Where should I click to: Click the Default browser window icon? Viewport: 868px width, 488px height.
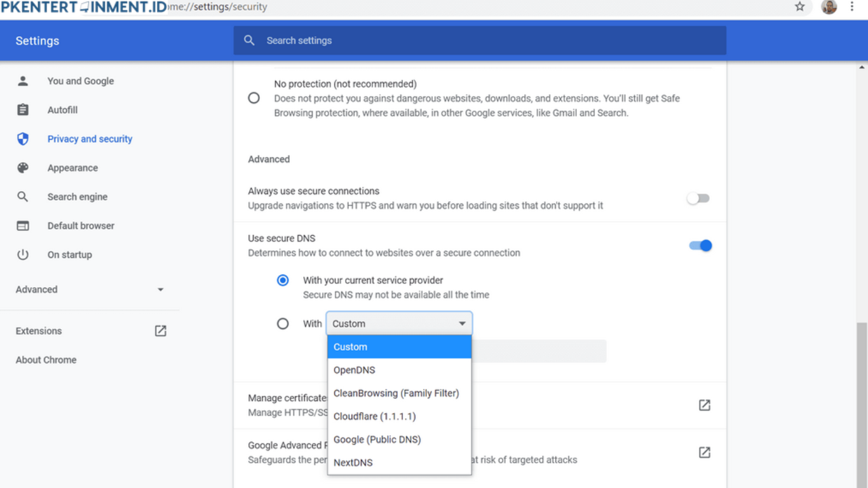[23, 226]
